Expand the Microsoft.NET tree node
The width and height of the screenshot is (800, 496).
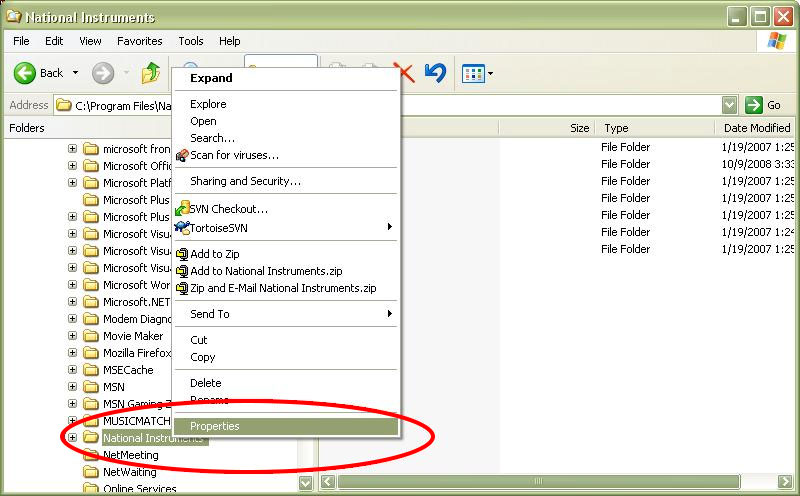tap(72, 302)
